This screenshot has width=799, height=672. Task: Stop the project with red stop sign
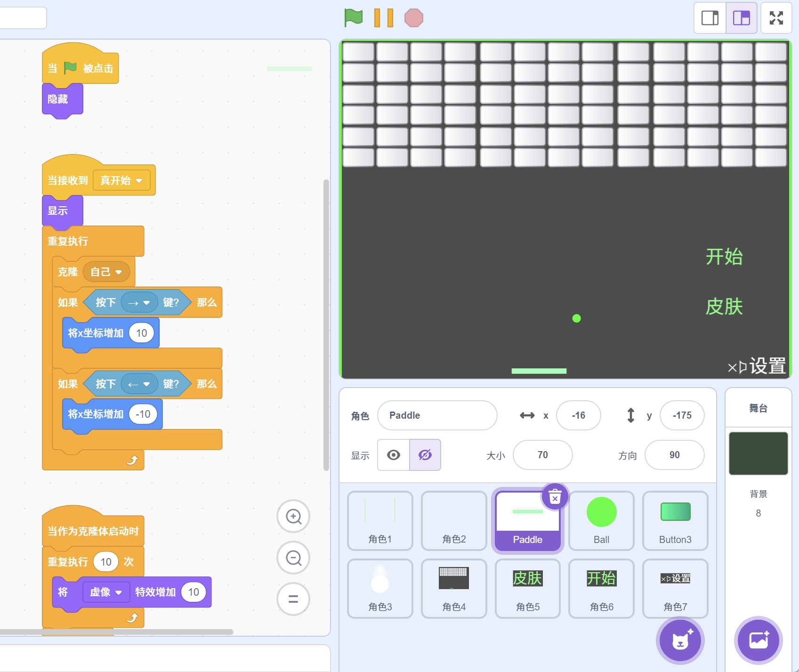[x=413, y=18]
